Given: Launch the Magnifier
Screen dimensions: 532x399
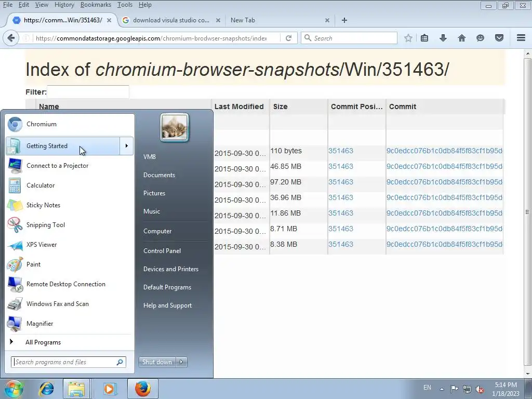Looking at the screenshot, I should (x=70, y=323).
